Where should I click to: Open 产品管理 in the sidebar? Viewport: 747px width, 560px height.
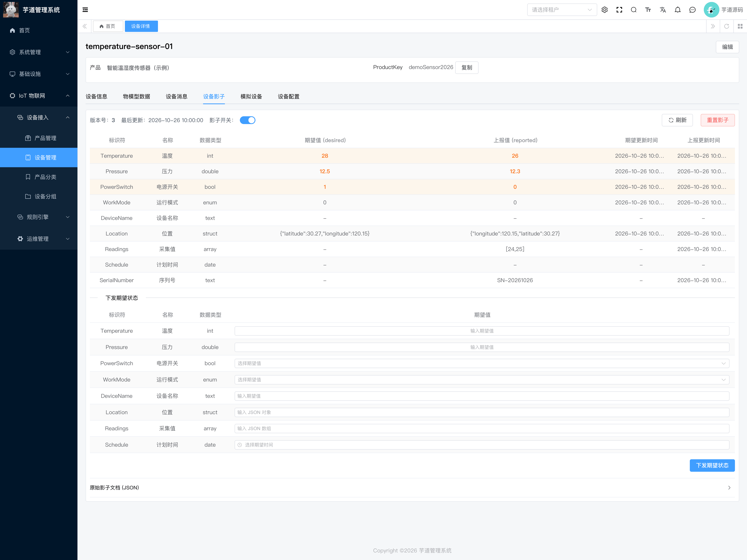(39, 138)
